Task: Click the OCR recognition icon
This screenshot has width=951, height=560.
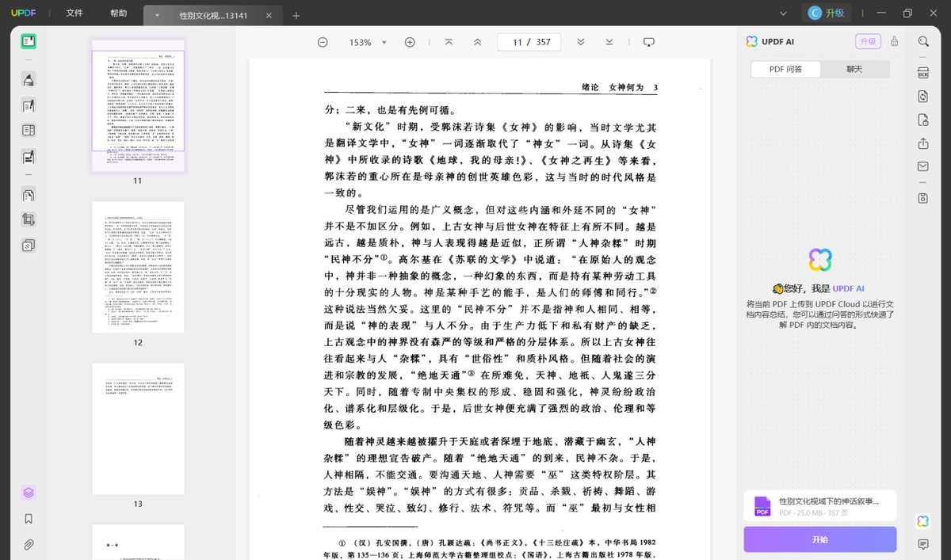Action: 923,73
